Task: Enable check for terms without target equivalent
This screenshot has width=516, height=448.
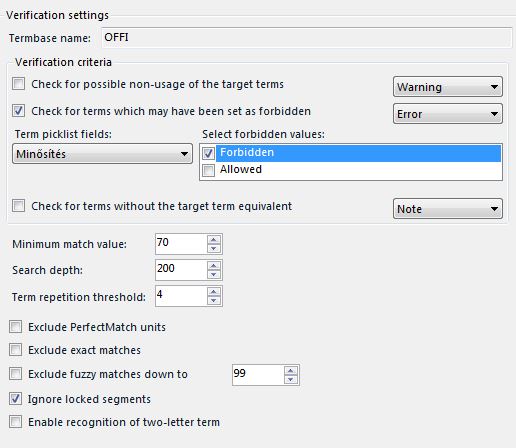Action: coord(18,206)
